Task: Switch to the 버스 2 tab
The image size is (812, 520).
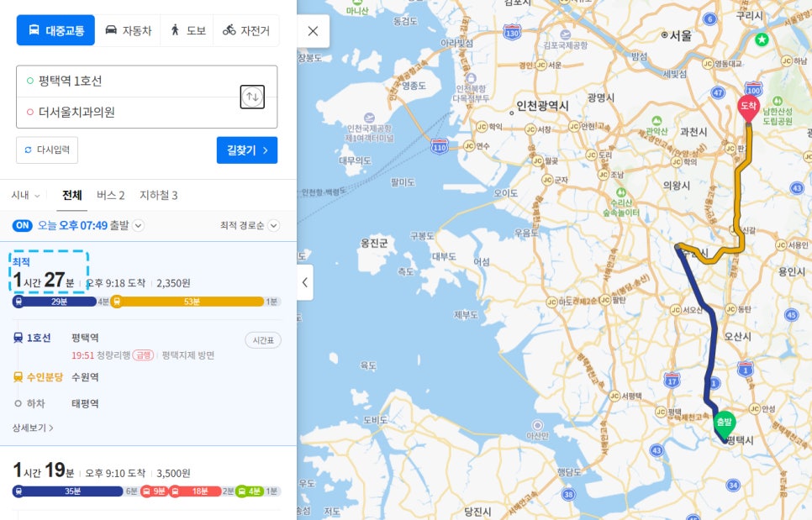Action: (x=110, y=196)
